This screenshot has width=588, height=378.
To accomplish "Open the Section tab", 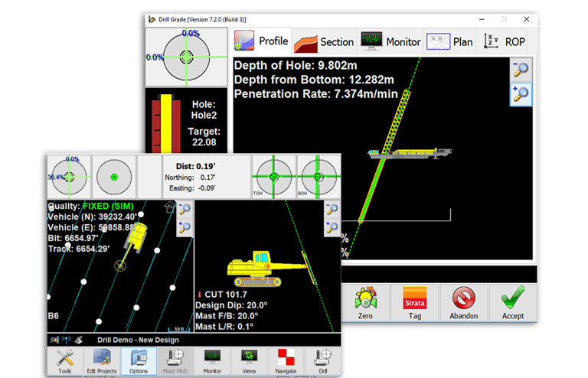I will (x=324, y=41).
